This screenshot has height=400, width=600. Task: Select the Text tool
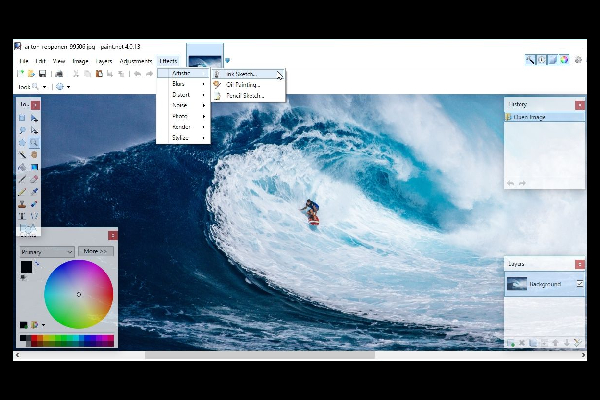click(23, 215)
